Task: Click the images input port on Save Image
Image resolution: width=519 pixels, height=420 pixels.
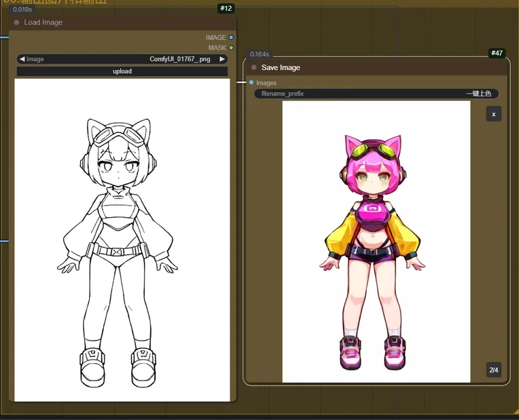Action: [251, 83]
